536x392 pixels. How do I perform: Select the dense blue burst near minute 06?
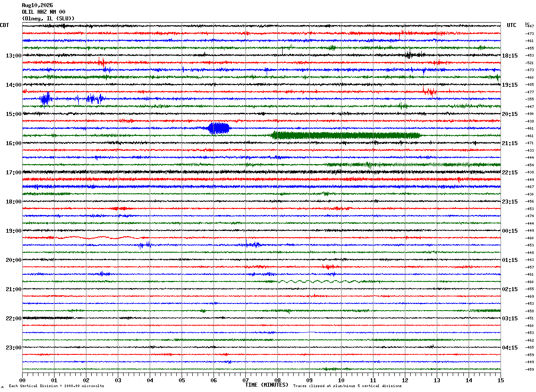coord(219,128)
